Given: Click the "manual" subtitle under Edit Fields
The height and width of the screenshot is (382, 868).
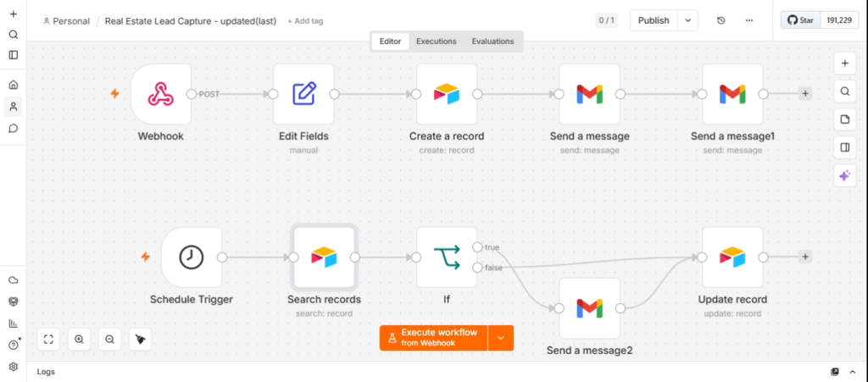Looking at the screenshot, I should point(304,151).
